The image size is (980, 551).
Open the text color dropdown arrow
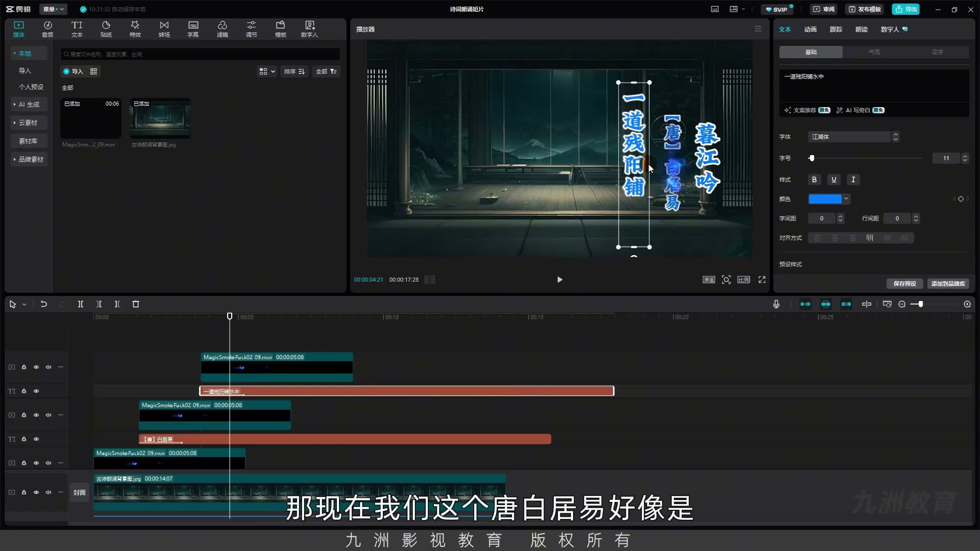click(846, 199)
